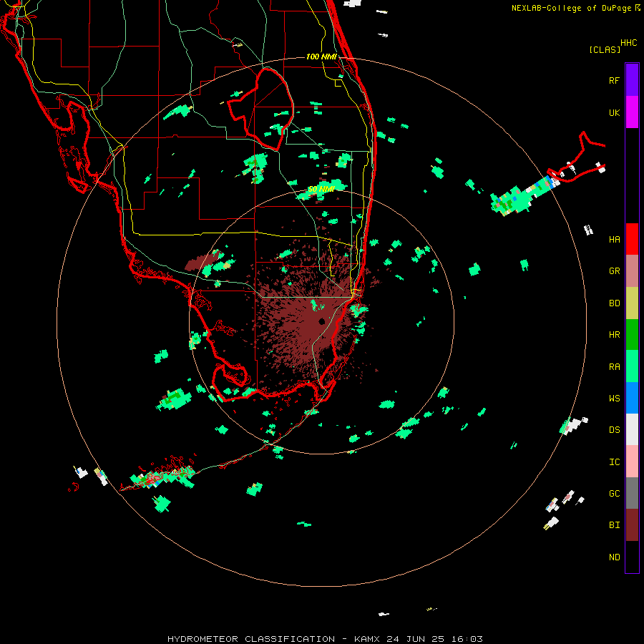Click the blue WS color swatch
Image resolution: width=644 pixels, height=644 pixels.
click(x=632, y=398)
